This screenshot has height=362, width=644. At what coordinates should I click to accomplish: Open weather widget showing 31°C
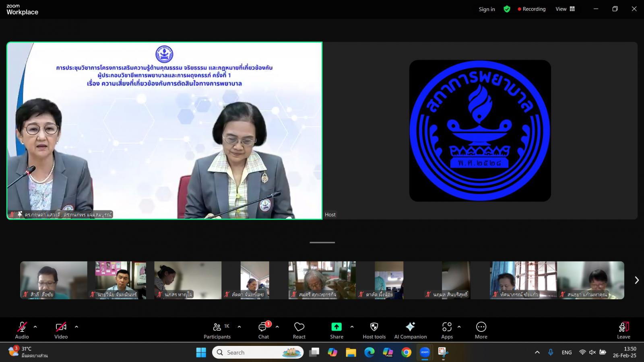(28, 352)
